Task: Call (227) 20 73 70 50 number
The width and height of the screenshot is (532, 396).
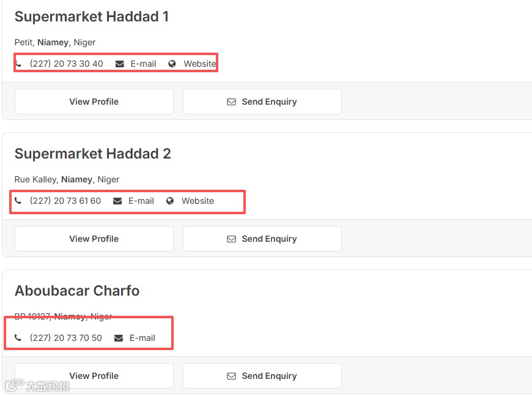Action: (x=65, y=338)
